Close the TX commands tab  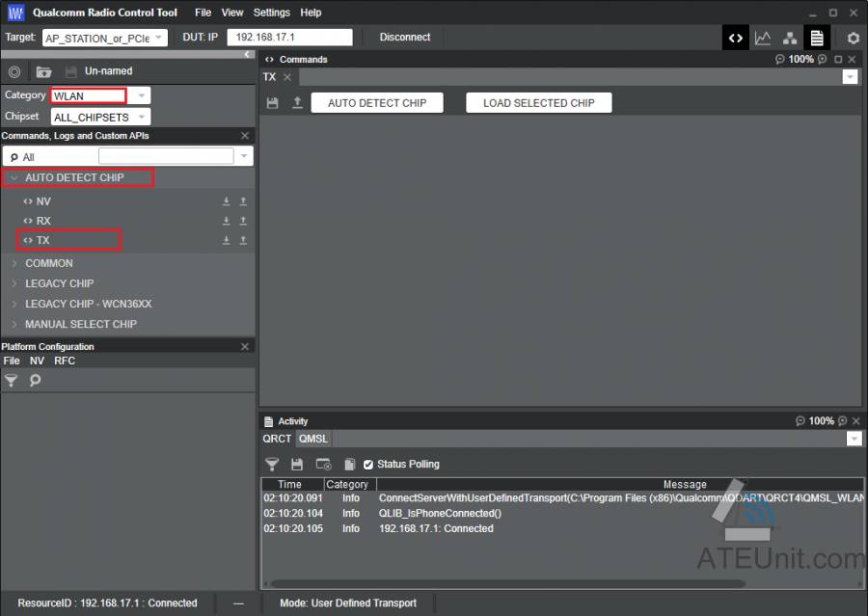(x=287, y=77)
